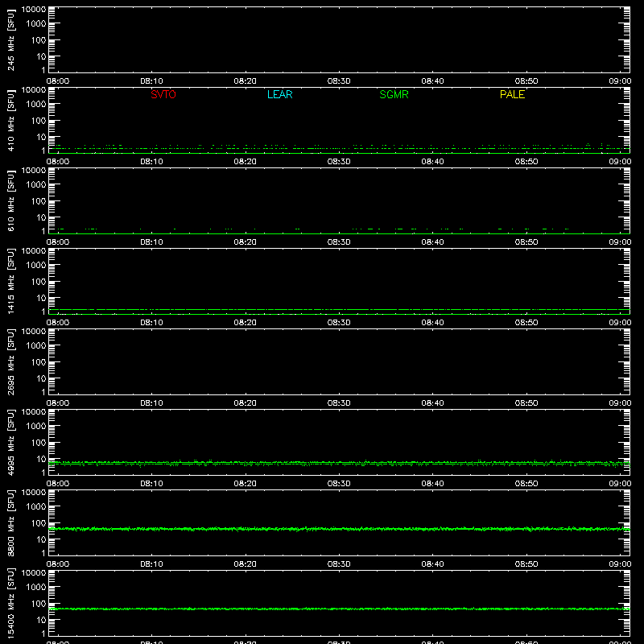Image resolution: width=644 pixels, height=644 pixels.
Task: Click 08:10 time label below 1415 MHz panel
Action: point(151,323)
